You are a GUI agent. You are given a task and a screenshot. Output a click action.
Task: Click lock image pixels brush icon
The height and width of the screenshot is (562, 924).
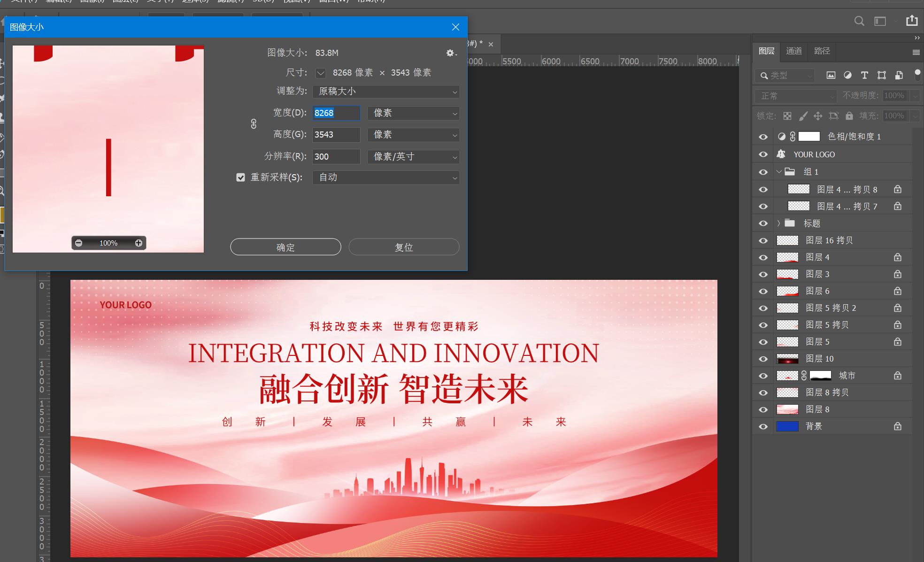point(803,116)
